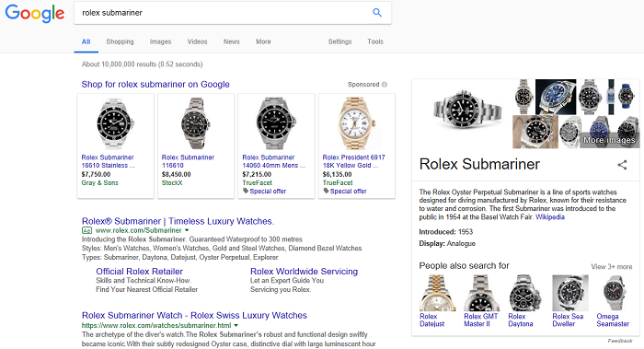Open Rolex® Submariner | Timeless Luxury Watches ad

[x=178, y=221]
